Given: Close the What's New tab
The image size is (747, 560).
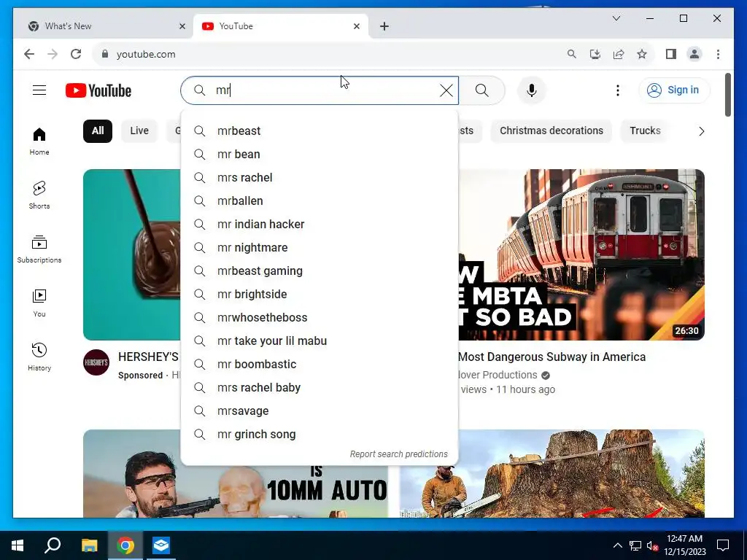Looking at the screenshot, I should [182, 26].
